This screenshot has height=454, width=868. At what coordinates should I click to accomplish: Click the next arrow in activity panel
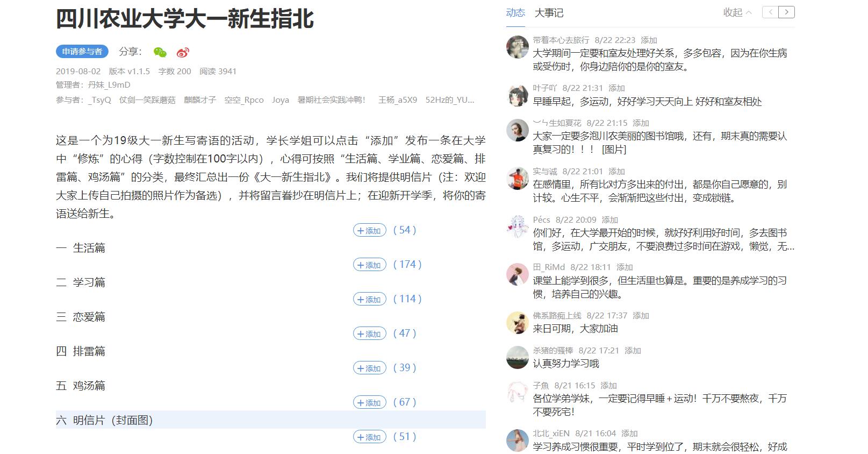pyautogui.click(x=787, y=12)
